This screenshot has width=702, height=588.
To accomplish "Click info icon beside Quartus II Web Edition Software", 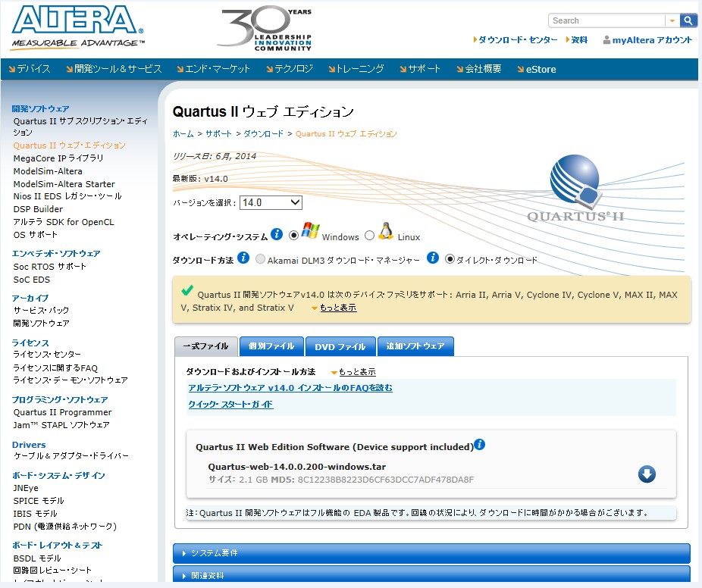I will tap(479, 444).
